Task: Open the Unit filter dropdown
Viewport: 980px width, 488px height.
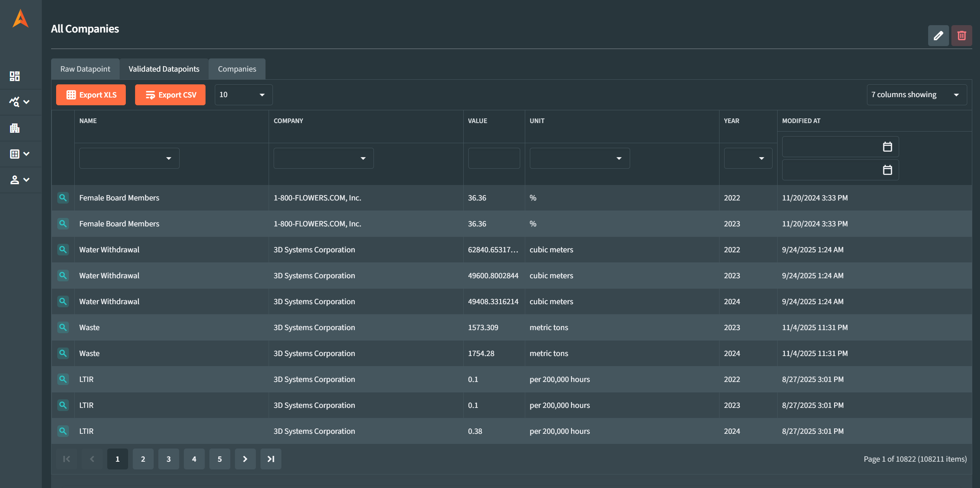Action: 579,158
